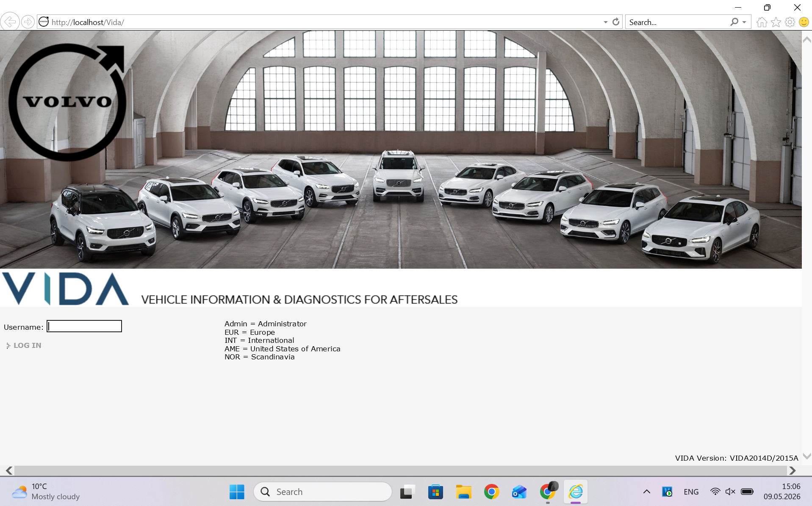Click the 'Admin = Administrator' text
The height and width of the screenshot is (506, 812).
coord(266,324)
